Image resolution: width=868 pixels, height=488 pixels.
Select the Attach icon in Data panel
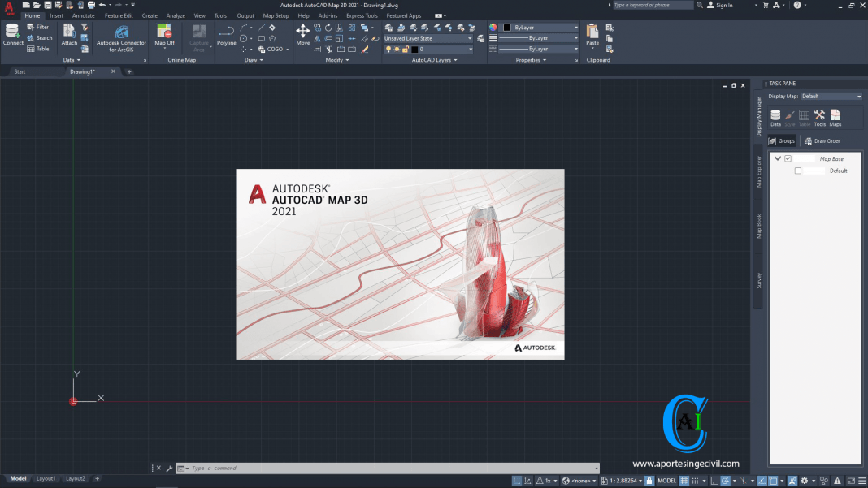[x=69, y=32]
